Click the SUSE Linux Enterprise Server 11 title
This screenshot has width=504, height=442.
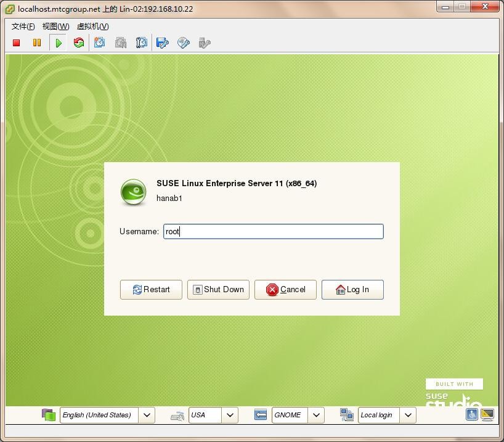pyautogui.click(x=237, y=183)
